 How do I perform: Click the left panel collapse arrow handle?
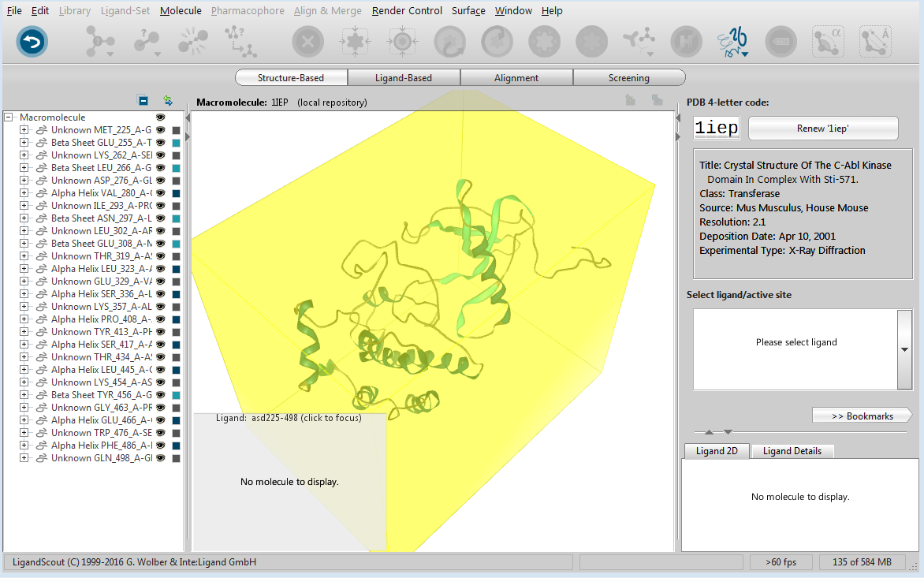point(188,117)
